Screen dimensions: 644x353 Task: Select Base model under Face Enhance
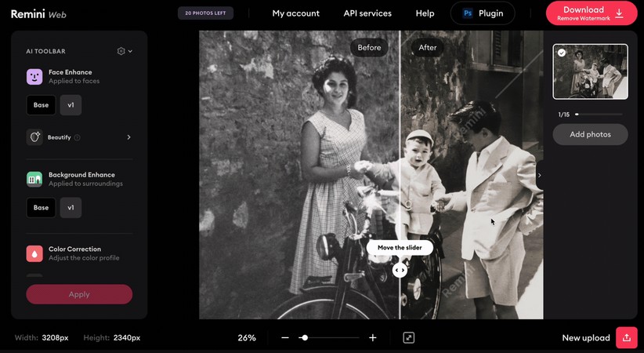point(41,105)
